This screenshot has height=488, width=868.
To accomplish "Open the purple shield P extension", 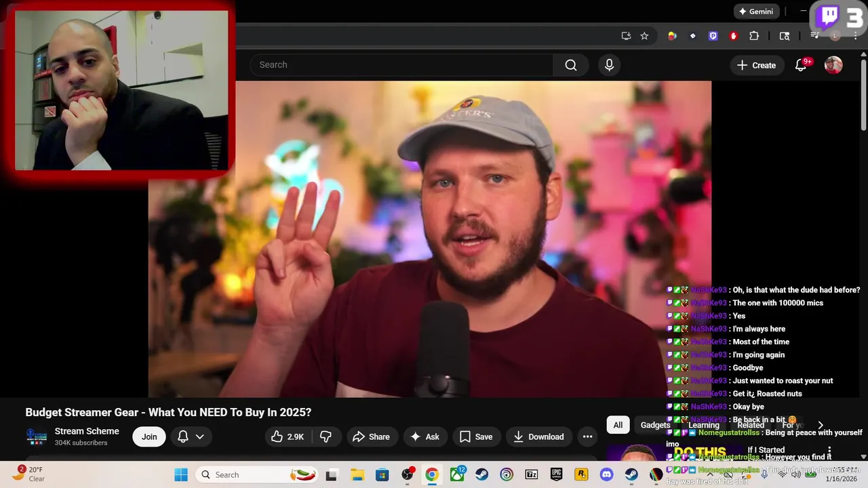I will click(x=713, y=36).
